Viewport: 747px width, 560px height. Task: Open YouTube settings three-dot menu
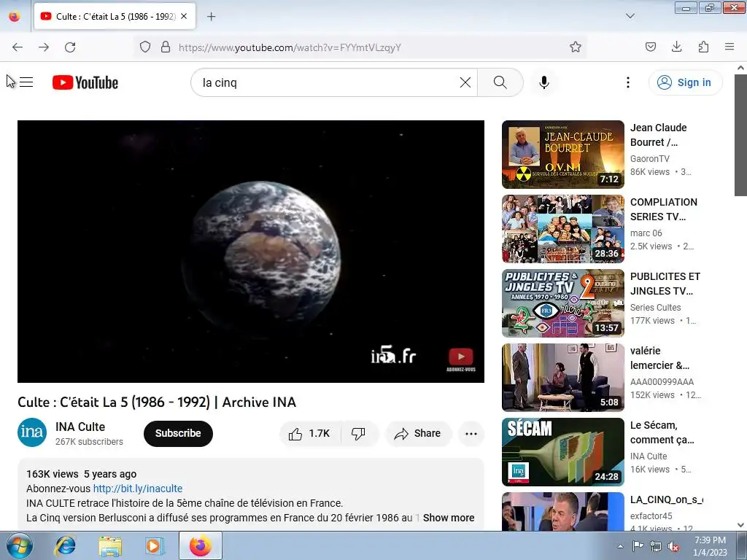click(628, 82)
